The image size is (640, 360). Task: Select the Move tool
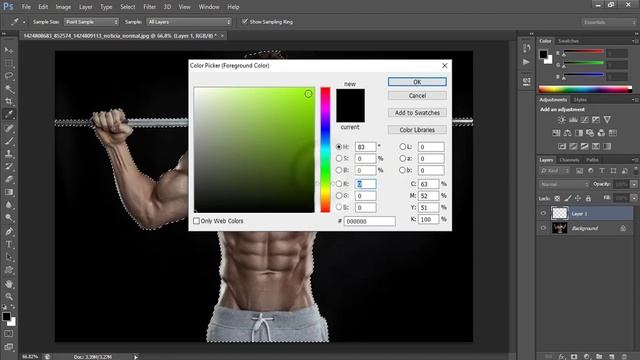(9, 51)
